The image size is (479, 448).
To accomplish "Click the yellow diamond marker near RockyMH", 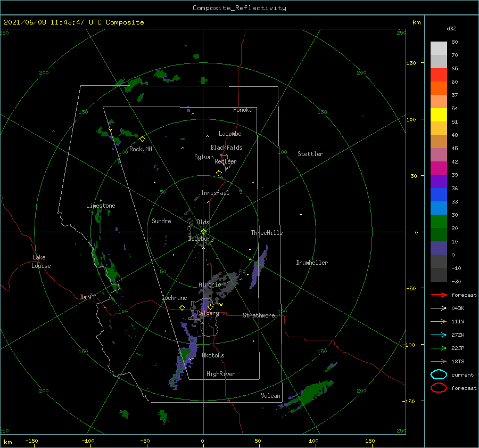I will [x=142, y=139].
